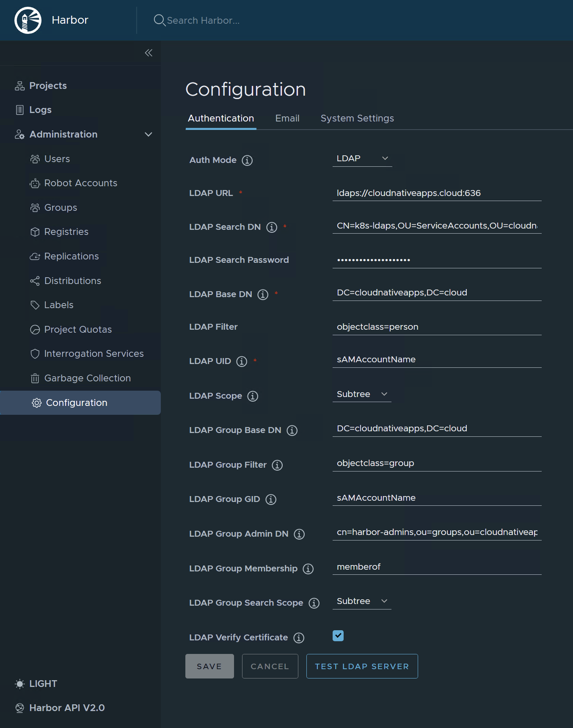Show info for LDAP Group Search Scope
This screenshot has width=573, height=728.
[x=314, y=603]
